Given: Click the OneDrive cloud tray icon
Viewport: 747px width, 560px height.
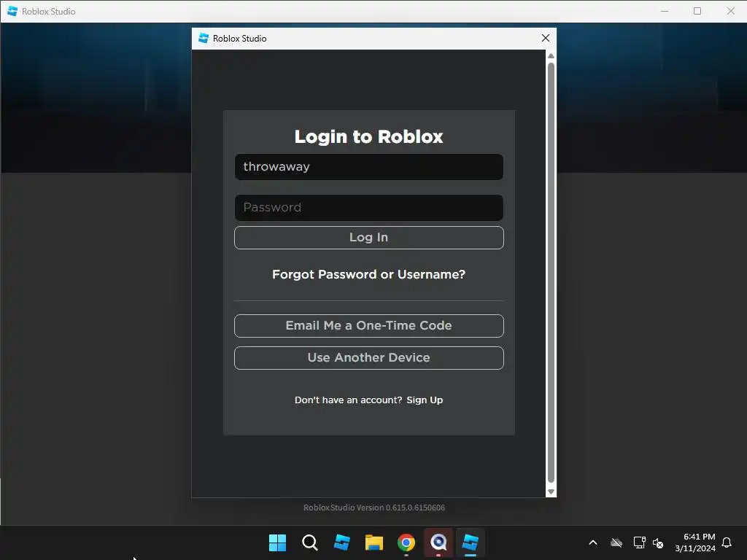Looking at the screenshot, I should point(616,542).
